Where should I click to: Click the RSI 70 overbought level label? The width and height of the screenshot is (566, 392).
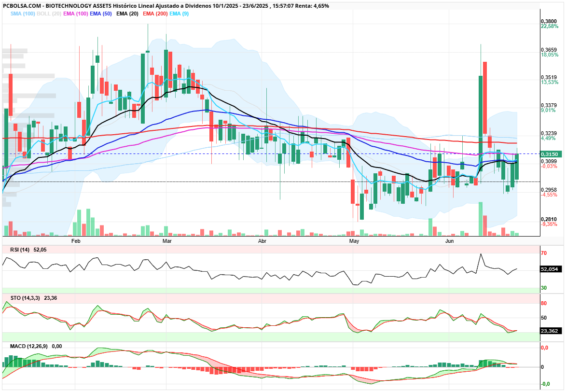point(544,253)
